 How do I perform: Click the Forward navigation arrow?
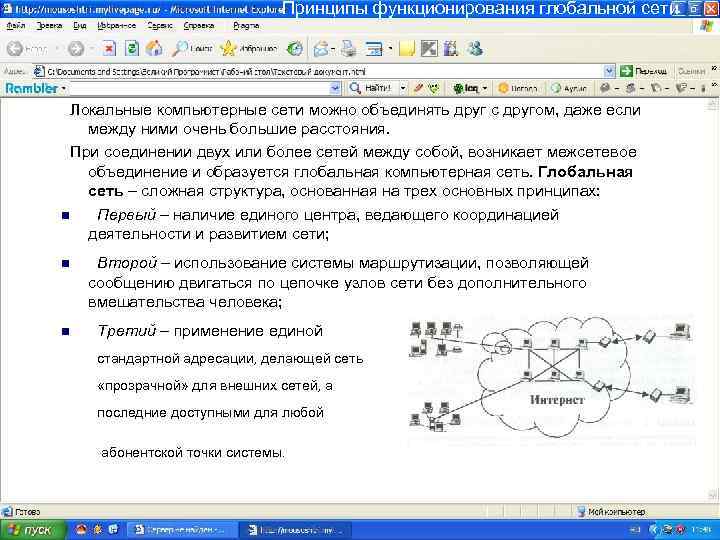pyautogui.click(x=76, y=49)
